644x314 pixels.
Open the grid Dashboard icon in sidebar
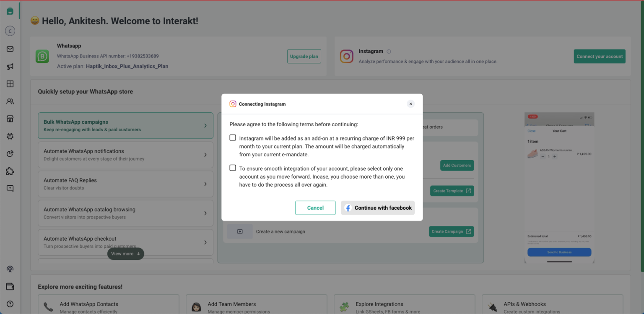10,84
